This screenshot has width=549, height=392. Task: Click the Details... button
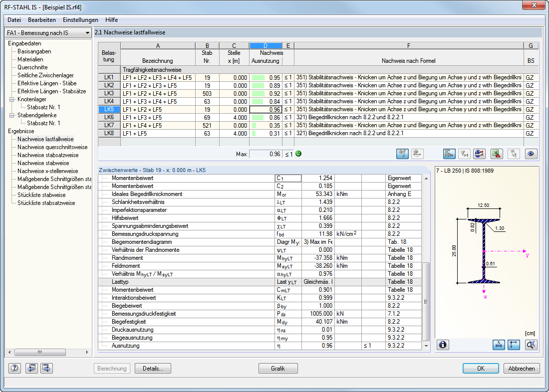[153, 368]
